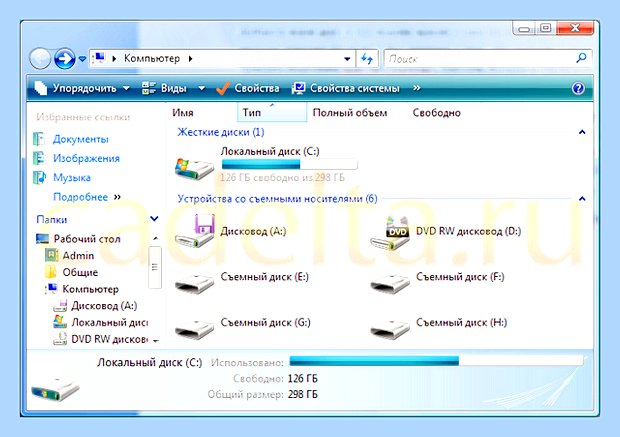Viewport: 620px width, 437px height.
Task: Open Свойства системы from the toolbar
Action: coord(346,88)
